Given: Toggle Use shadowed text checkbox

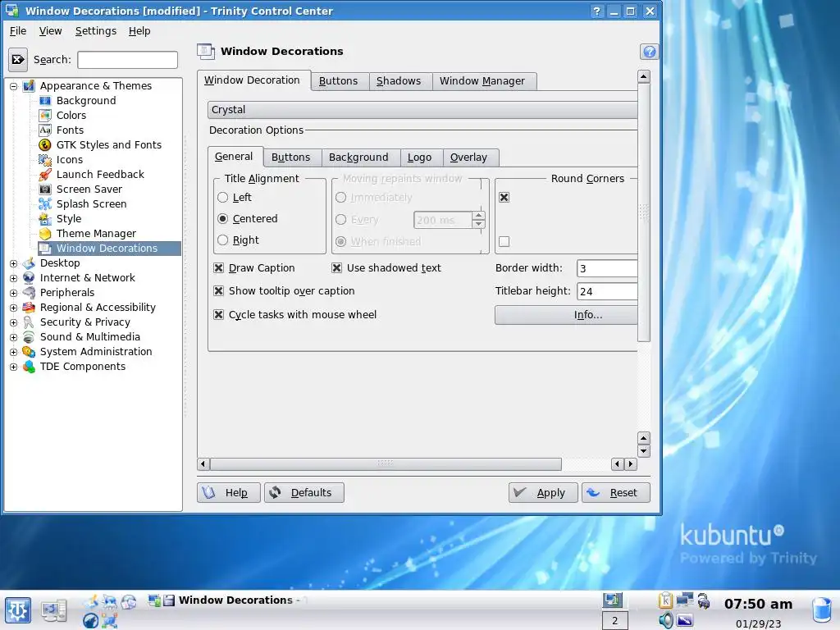Looking at the screenshot, I should [x=336, y=268].
